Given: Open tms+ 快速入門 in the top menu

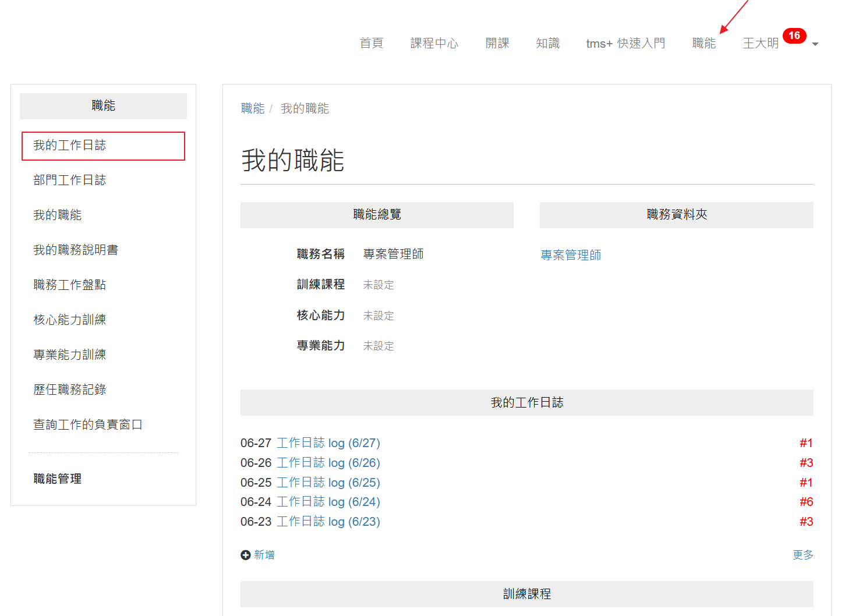Looking at the screenshot, I should pyautogui.click(x=625, y=43).
